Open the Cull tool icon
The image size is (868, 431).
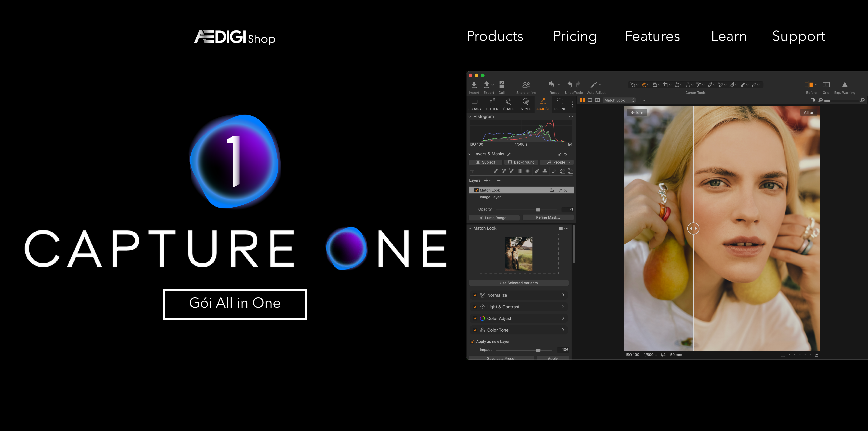[x=501, y=84]
